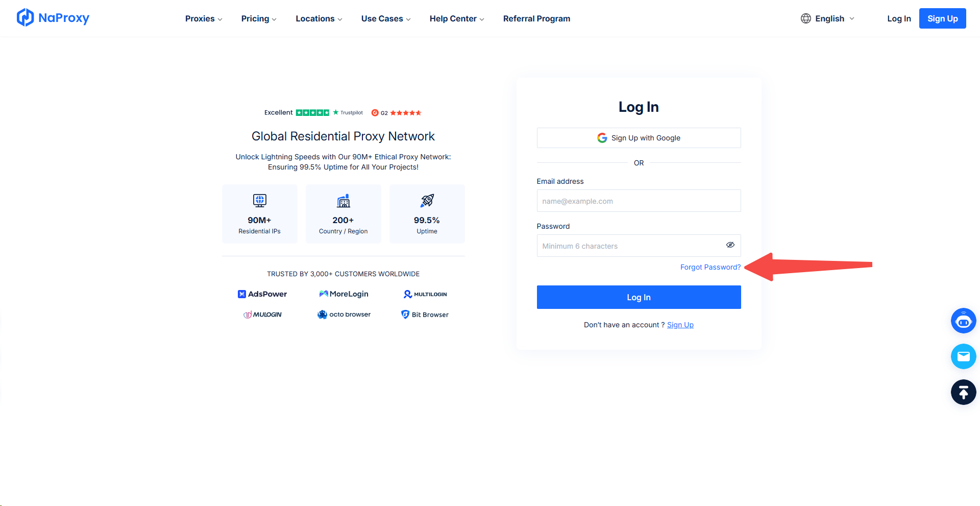Expand the Pricing dropdown
980x506 pixels.
[259, 18]
